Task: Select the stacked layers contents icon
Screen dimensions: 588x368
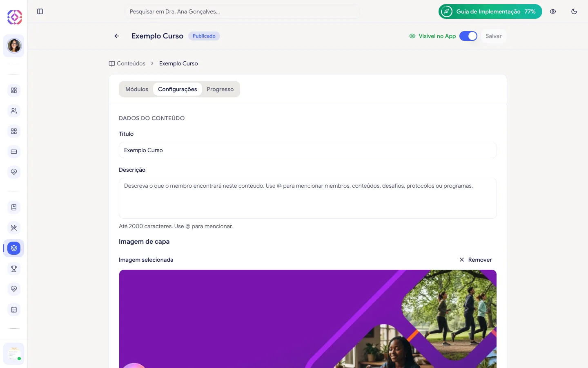Action: pyautogui.click(x=14, y=248)
